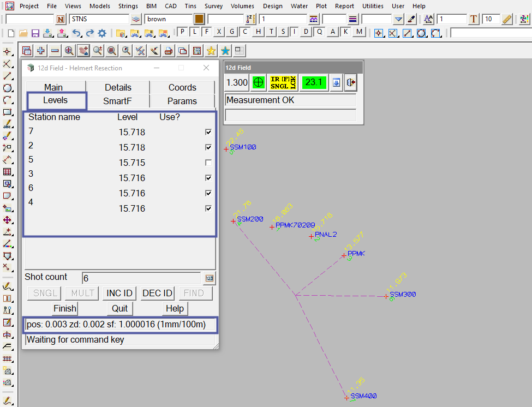
Task: Click the exit door icon in 12d Field
Action: coord(351,82)
